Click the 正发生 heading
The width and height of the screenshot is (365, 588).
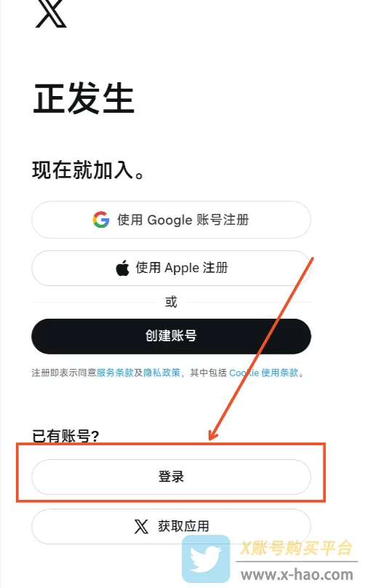pos(84,98)
